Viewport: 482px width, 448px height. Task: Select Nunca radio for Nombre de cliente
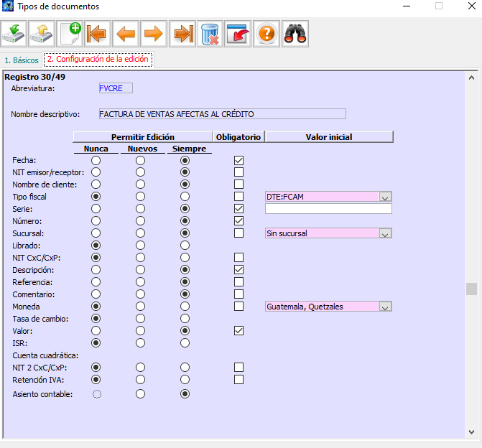click(96, 185)
